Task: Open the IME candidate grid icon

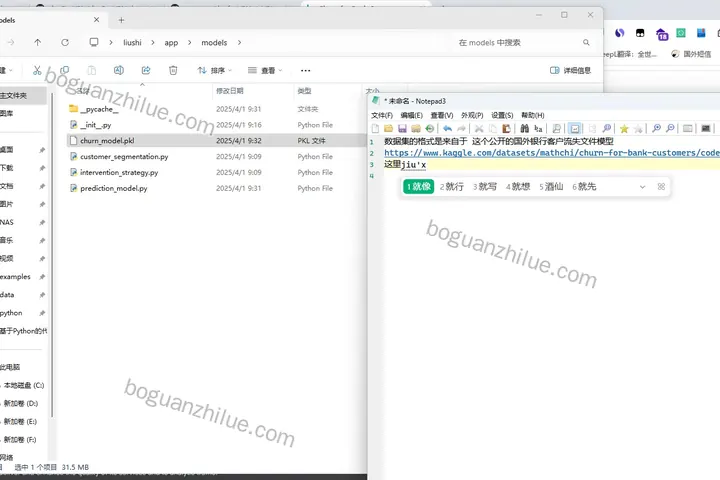Action: [x=661, y=186]
